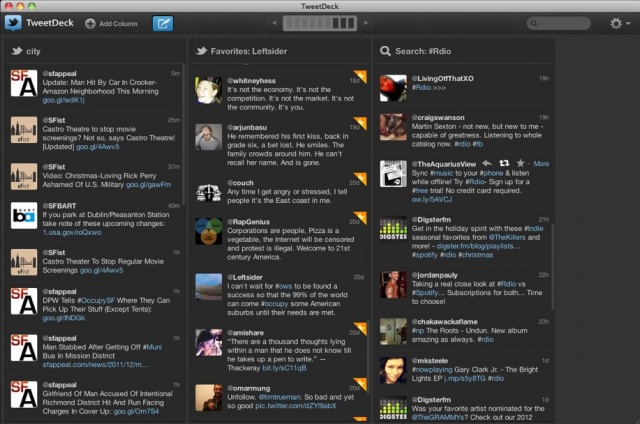This screenshot has width=640, height=424.
Task: Click the @jordanpauly username
Action: click(x=434, y=275)
